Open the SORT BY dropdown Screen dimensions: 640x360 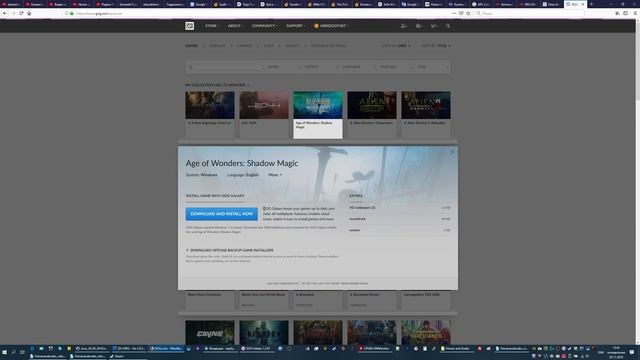(436, 46)
